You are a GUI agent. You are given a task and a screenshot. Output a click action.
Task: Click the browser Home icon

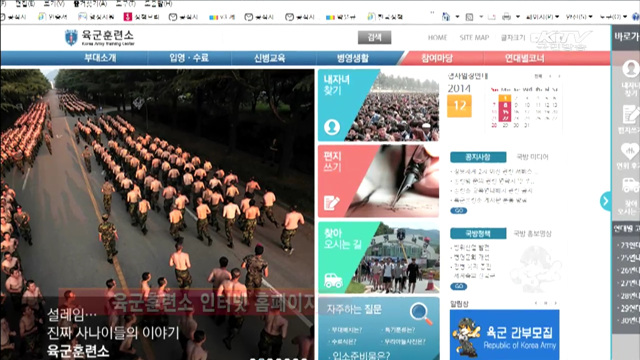click(x=446, y=17)
